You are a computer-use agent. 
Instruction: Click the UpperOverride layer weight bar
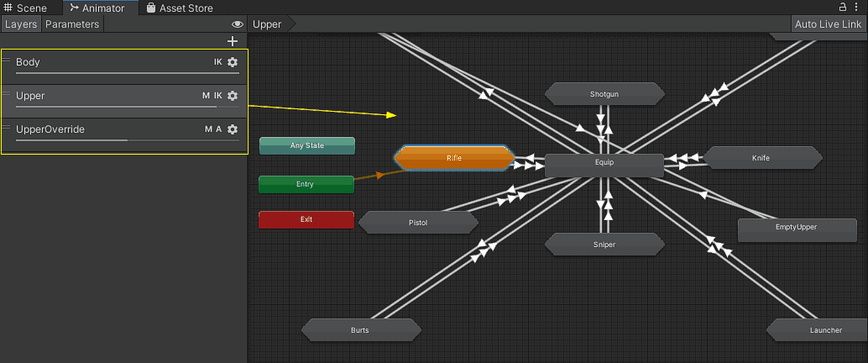pos(126,140)
